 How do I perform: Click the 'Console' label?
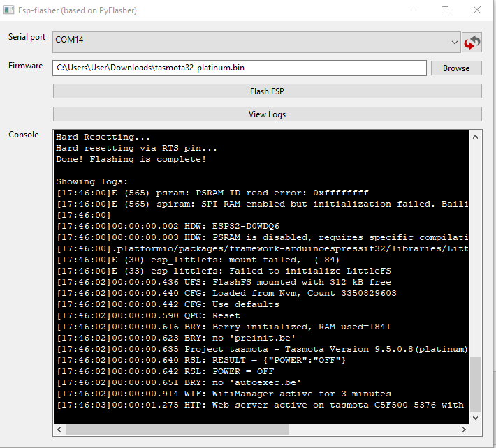[x=24, y=135]
